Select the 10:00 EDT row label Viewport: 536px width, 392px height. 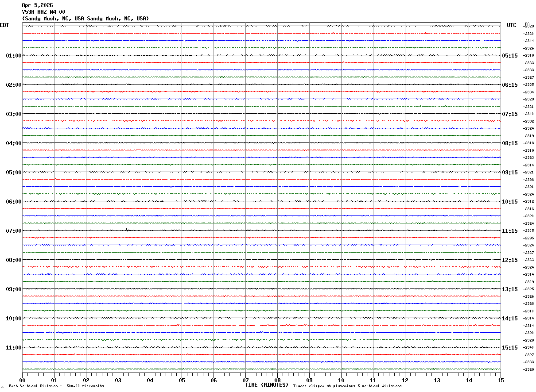coord(14,319)
